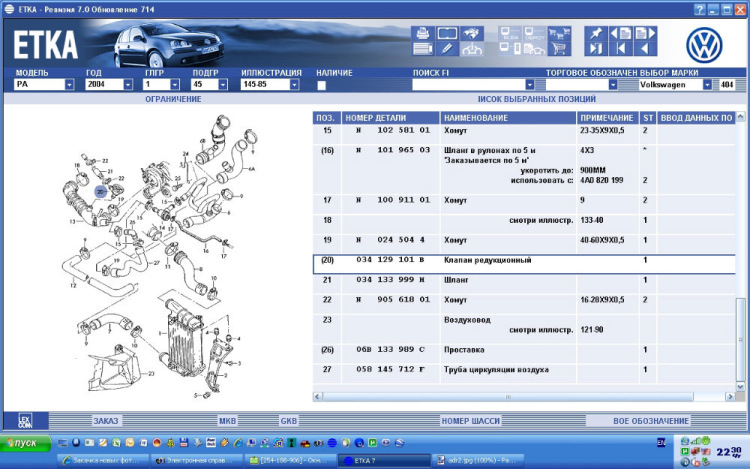Viewport: 750px width, 469px height.
Task: Click the horizontal scrollbar of parts table
Action: point(508,397)
